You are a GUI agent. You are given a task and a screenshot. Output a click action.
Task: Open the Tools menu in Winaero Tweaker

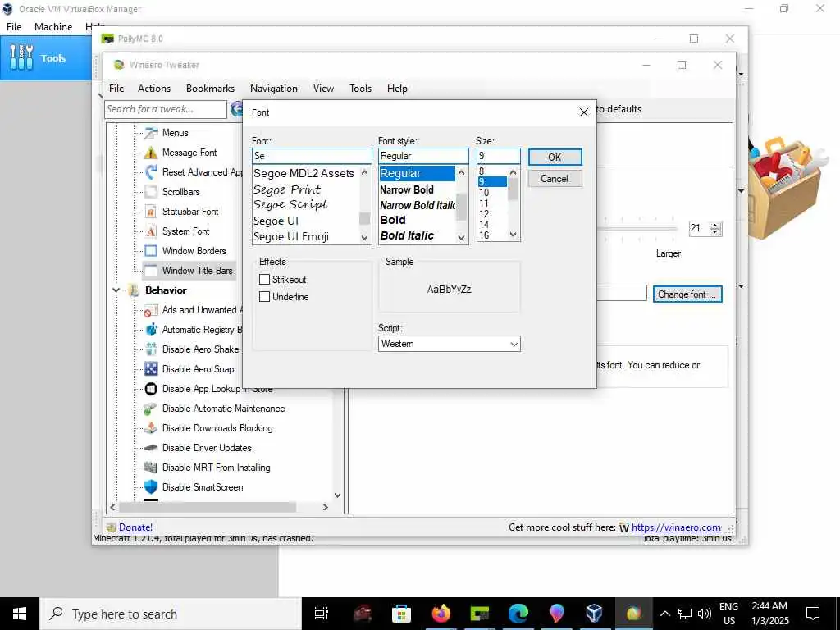361,89
